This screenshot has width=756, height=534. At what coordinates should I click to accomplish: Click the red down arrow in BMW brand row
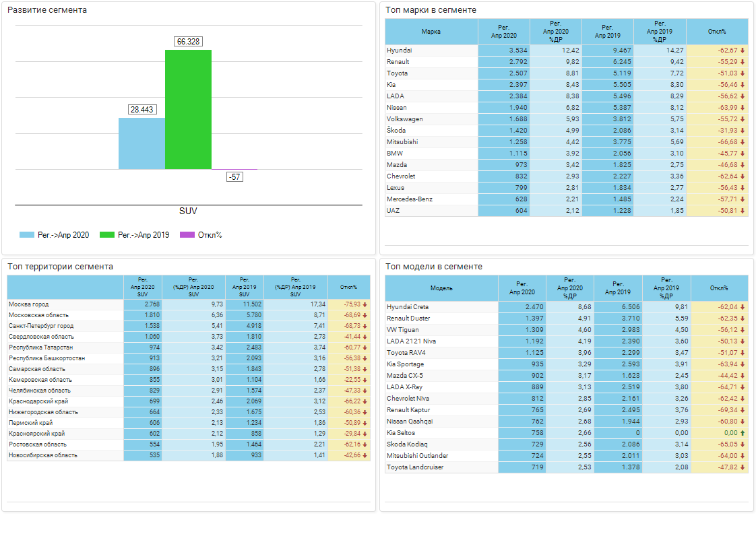tap(743, 154)
